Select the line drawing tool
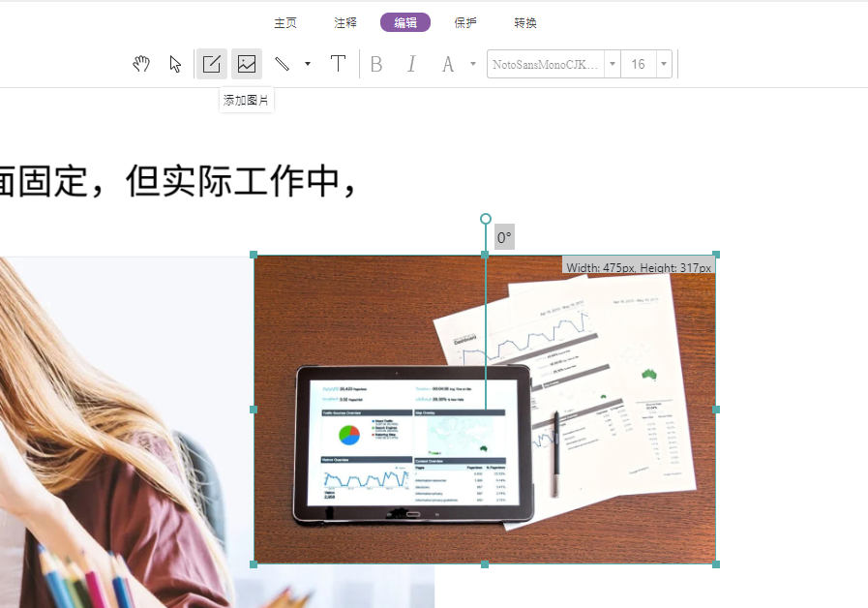868x608 pixels. coord(284,63)
